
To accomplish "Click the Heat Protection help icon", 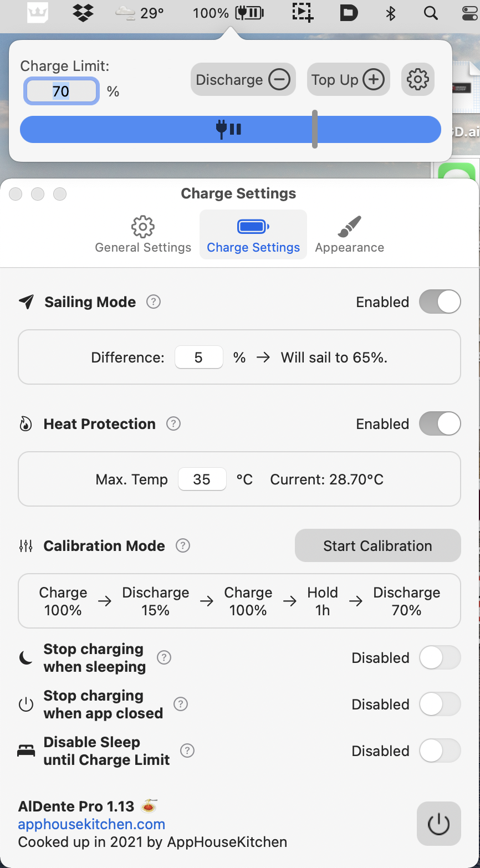I will click(173, 424).
